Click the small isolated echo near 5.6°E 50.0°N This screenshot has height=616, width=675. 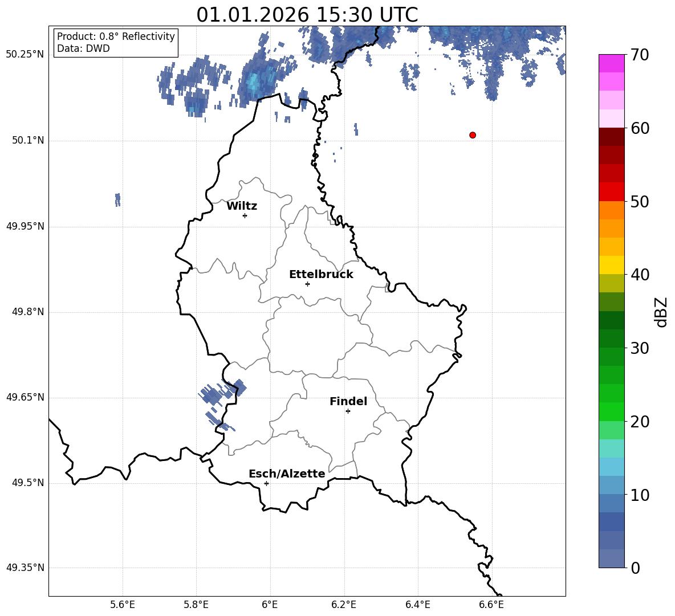(117, 199)
